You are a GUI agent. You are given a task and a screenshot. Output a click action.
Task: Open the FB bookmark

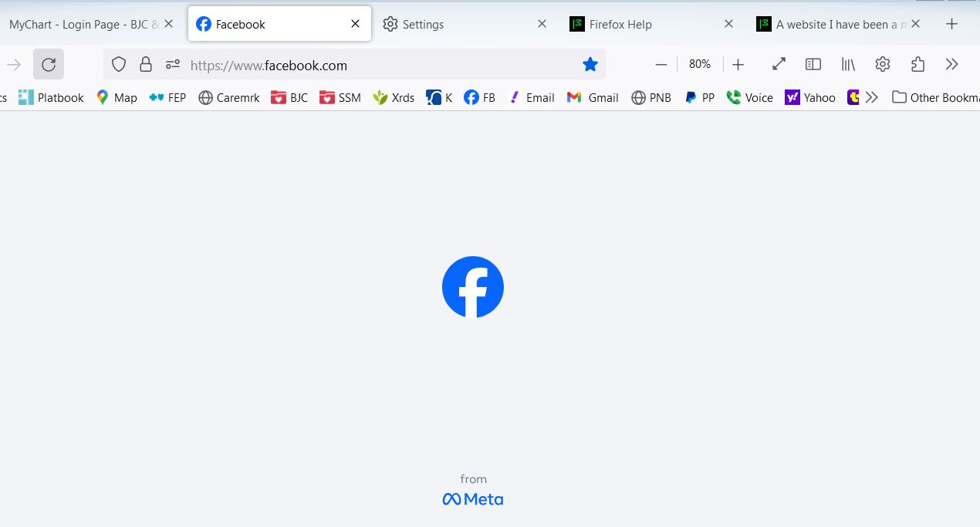479,97
